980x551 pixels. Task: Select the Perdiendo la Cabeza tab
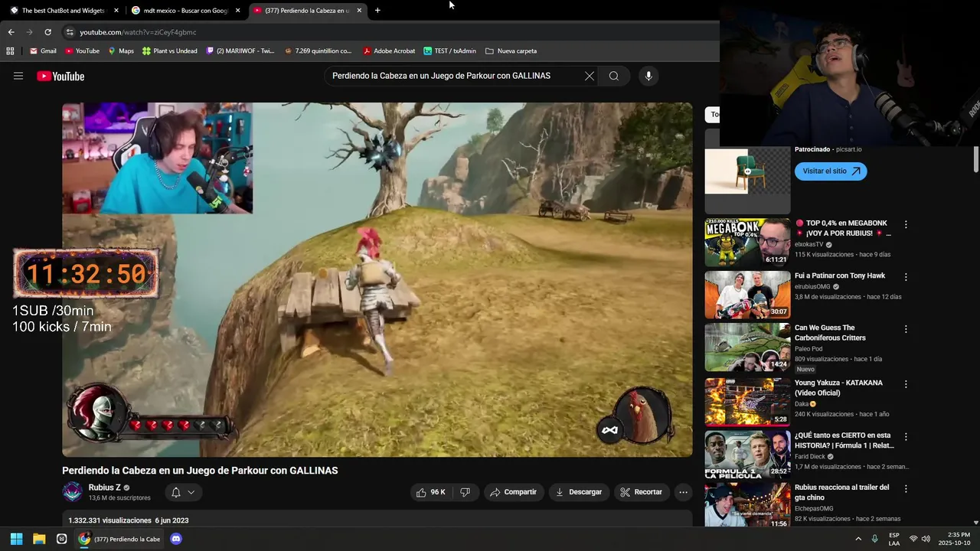tap(306, 11)
